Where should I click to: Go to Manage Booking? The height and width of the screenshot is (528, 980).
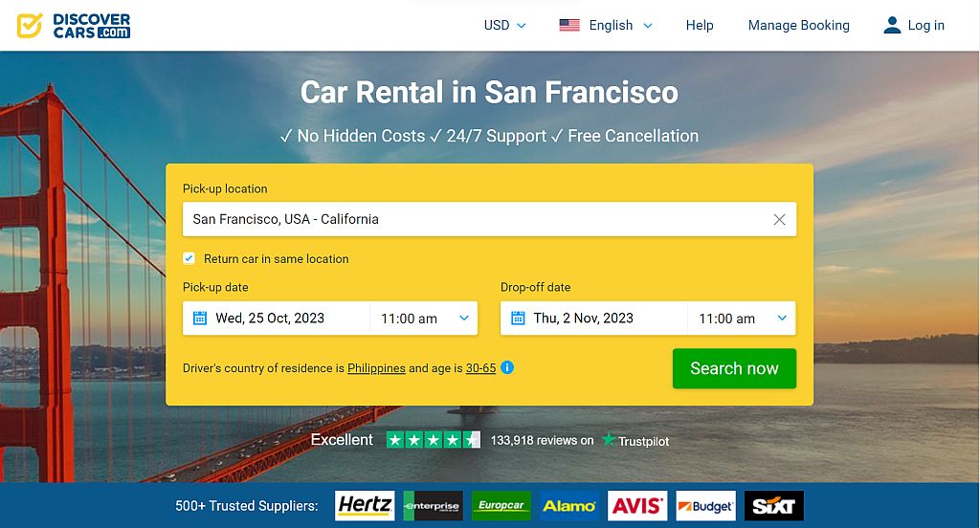click(x=799, y=26)
